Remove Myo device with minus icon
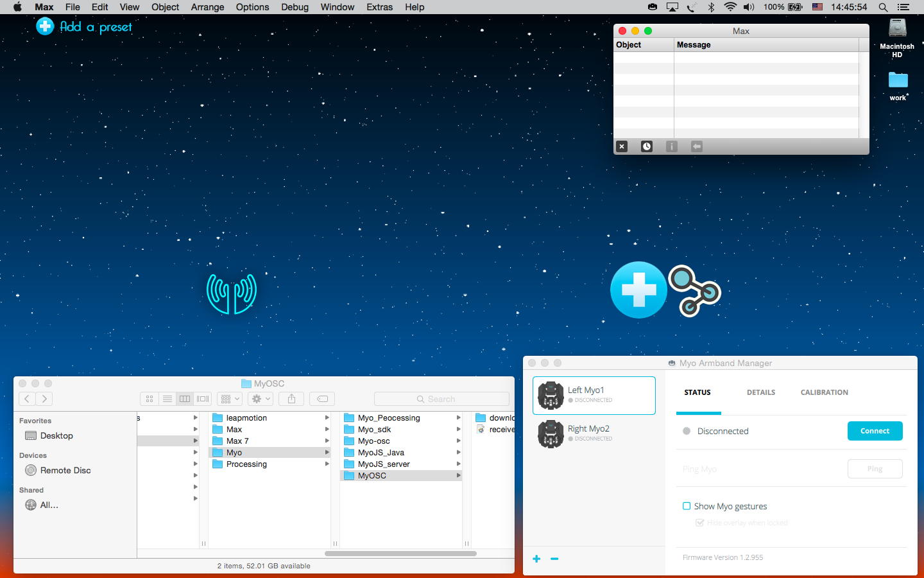 [554, 559]
